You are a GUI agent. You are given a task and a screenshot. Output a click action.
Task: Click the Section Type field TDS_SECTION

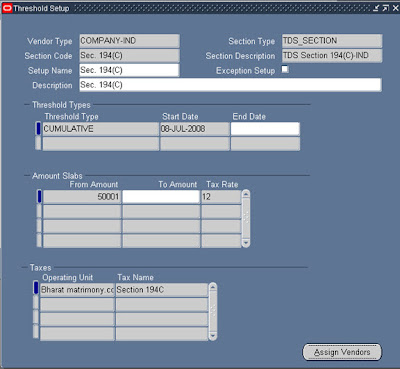click(x=332, y=41)
